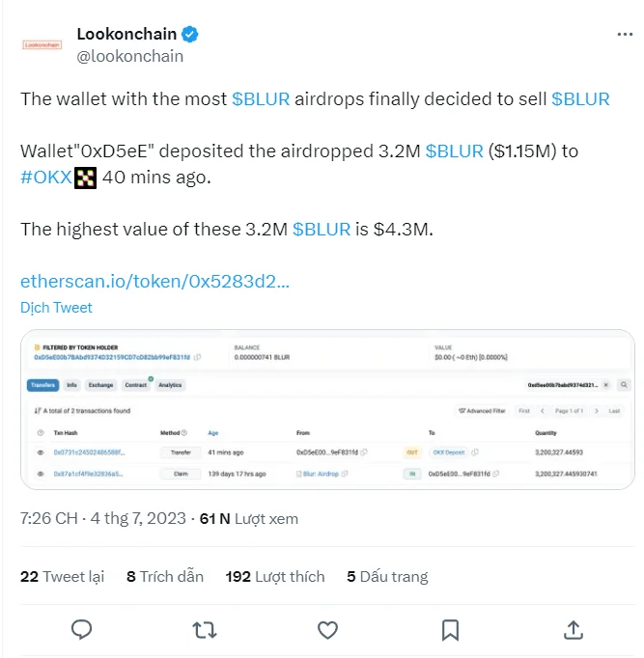Open the Etherscan screenshot image
Viewport: 644px width, 658px height.
pos(327,410)
